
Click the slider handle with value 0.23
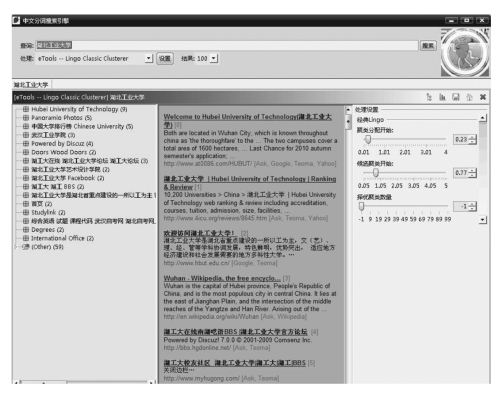[368, 139]
